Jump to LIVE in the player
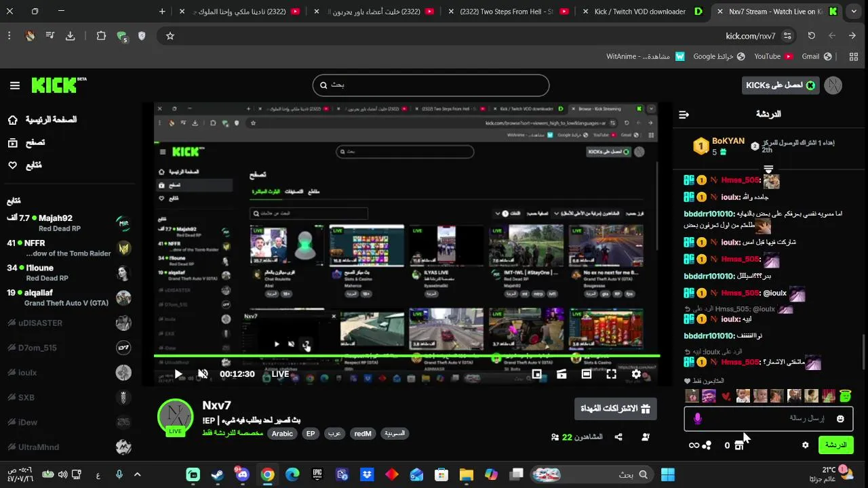This screenshot has height=488, width=868. coord(280,374)
